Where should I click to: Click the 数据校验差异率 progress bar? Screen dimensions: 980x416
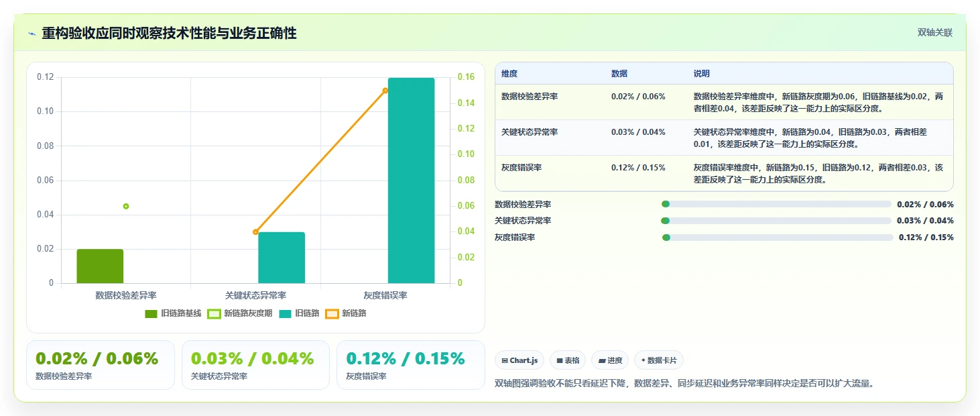click(776, 204)
